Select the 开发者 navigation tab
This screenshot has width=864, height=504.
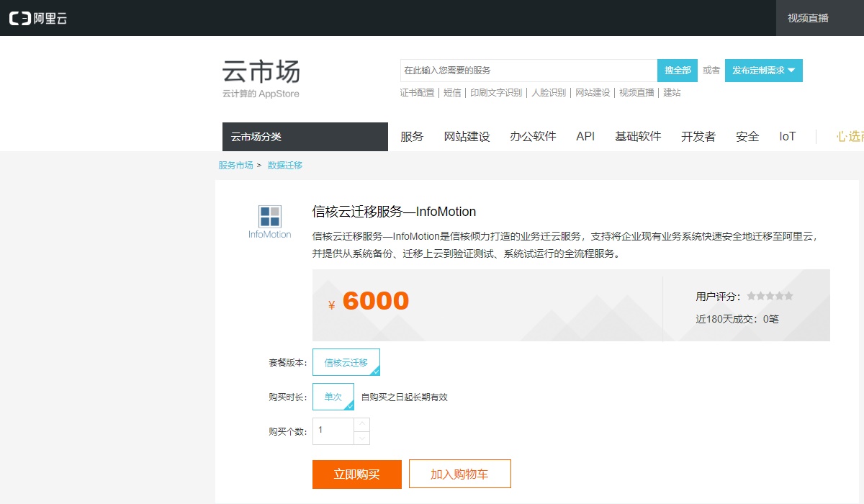(x=698, y=137)
